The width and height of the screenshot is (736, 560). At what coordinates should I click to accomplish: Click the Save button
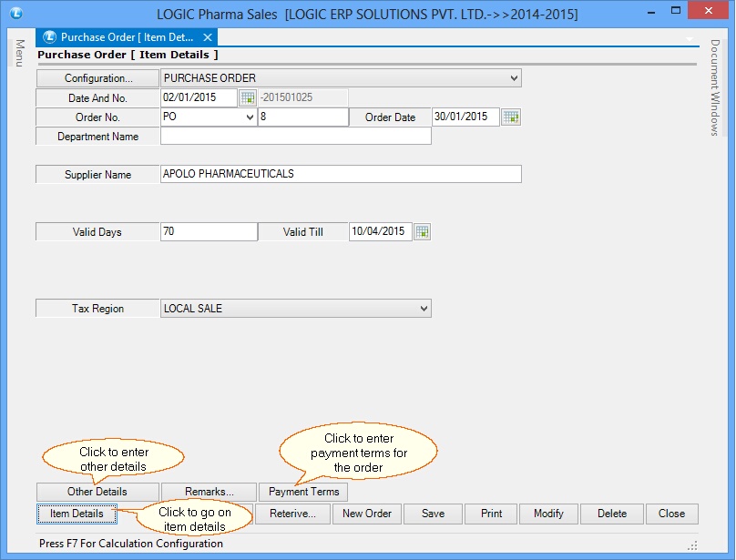tap(433, 514)
